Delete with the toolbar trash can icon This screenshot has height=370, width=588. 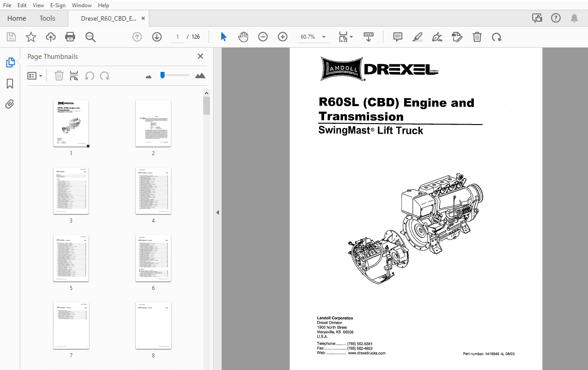point(477,37)
